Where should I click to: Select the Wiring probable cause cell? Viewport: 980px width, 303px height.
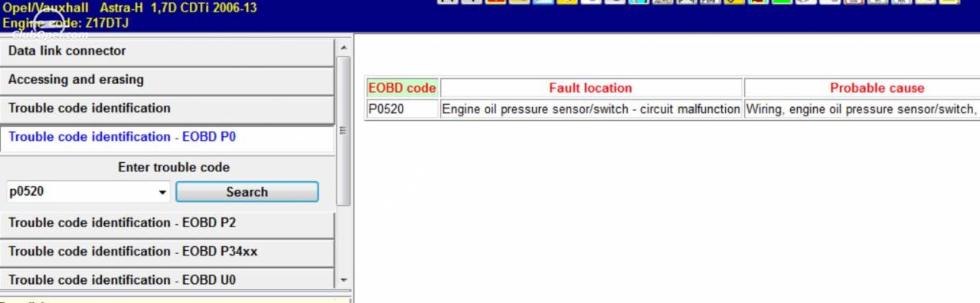(862, 109)
